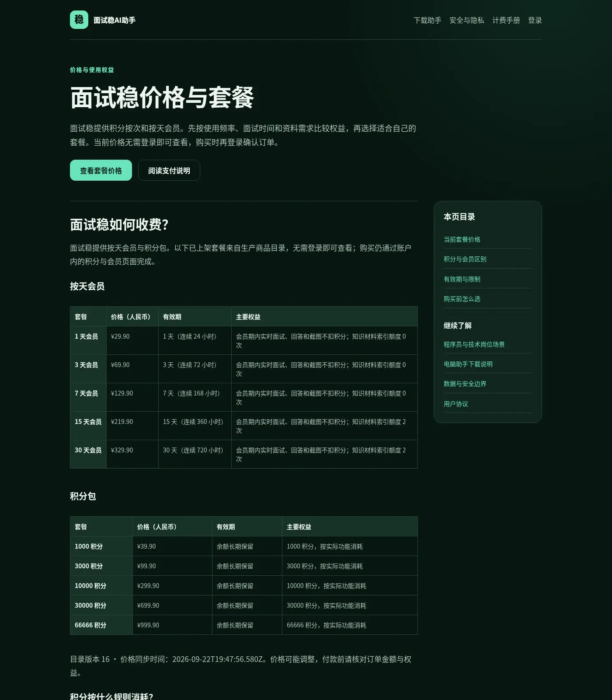Click the 查看套餐价格 button
The height and width of the screenshot is (700, 612).
pyautogui.click(x=101, y=170)
